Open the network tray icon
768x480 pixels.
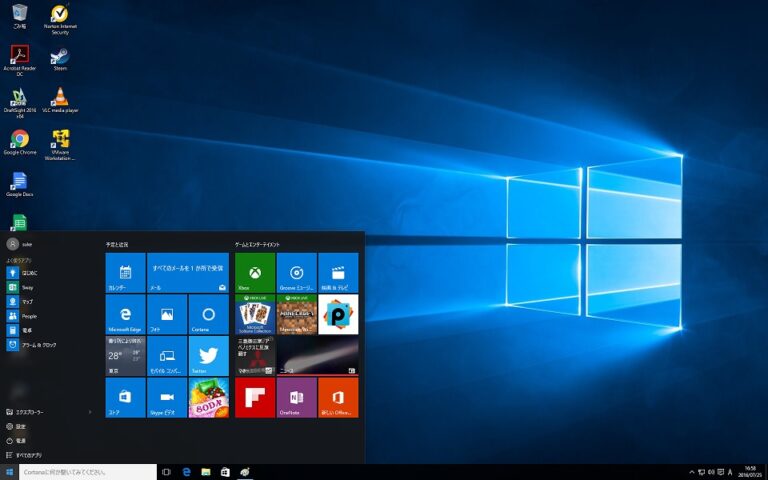pyautogui.click(x=701, y=472)
